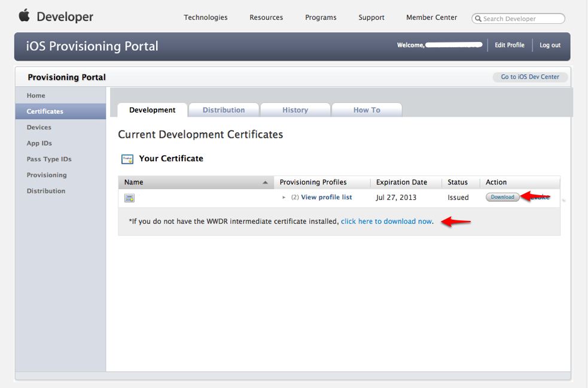
Task: Log out of the portal
Action: pyautogui.click(x=550, y=45)
